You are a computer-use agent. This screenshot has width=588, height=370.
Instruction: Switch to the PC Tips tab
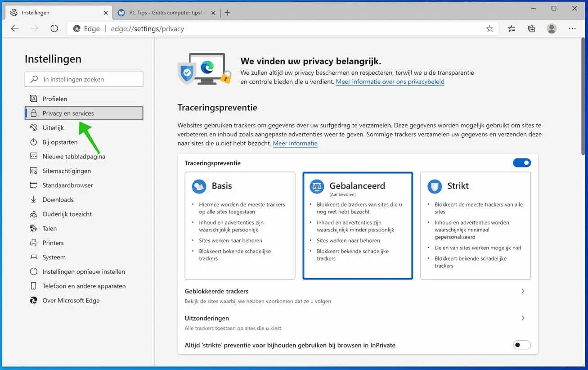pyautogui.click(x=166, y=13)
